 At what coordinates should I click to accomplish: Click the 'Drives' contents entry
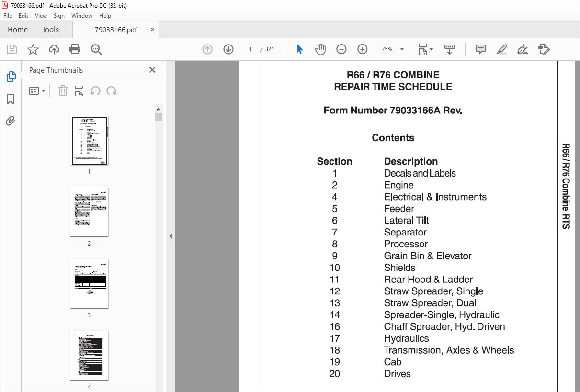tap(397, 374)
